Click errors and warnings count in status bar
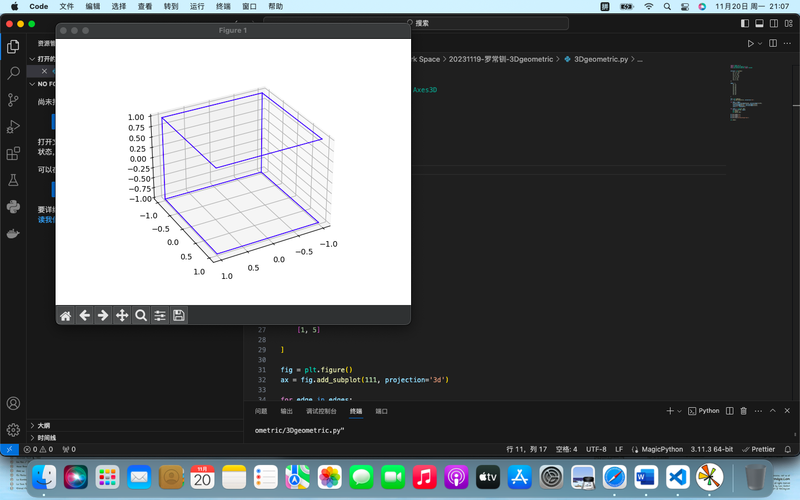The height and width of the screenshot is (500, 800). [38, 449]
